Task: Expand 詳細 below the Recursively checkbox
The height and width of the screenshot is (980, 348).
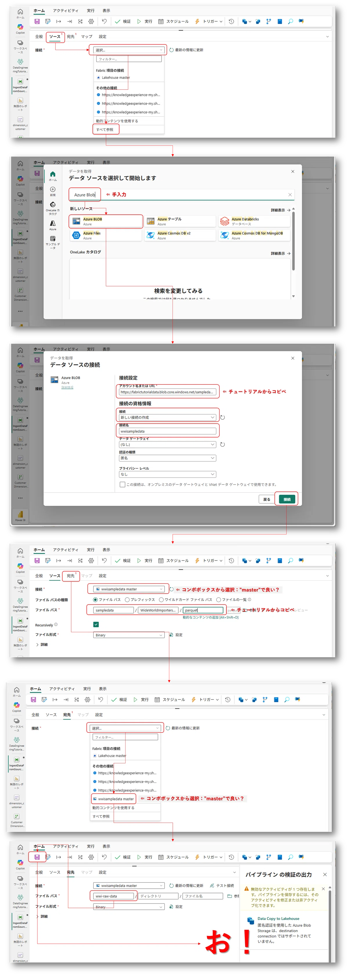Action: (42, 644)
